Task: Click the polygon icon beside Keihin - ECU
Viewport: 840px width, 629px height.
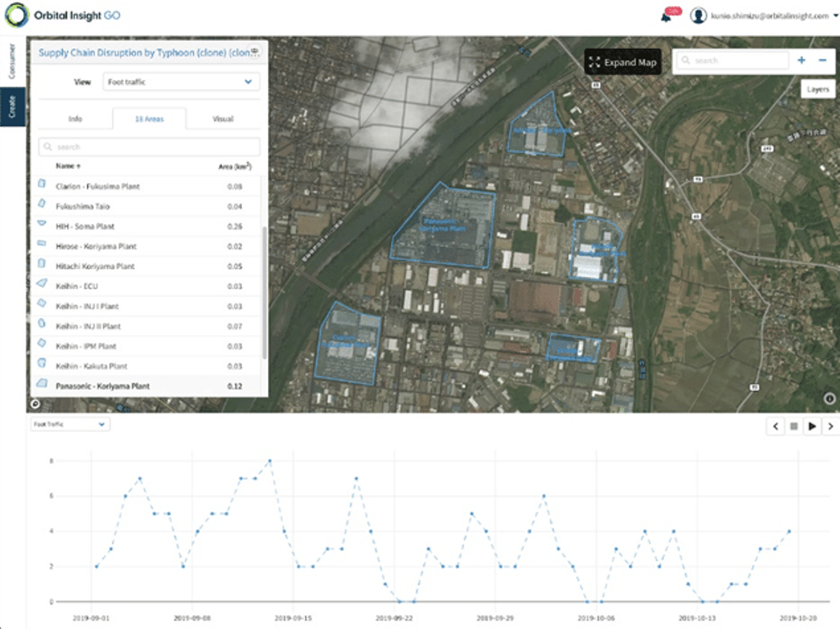Action: click(41, 284)
